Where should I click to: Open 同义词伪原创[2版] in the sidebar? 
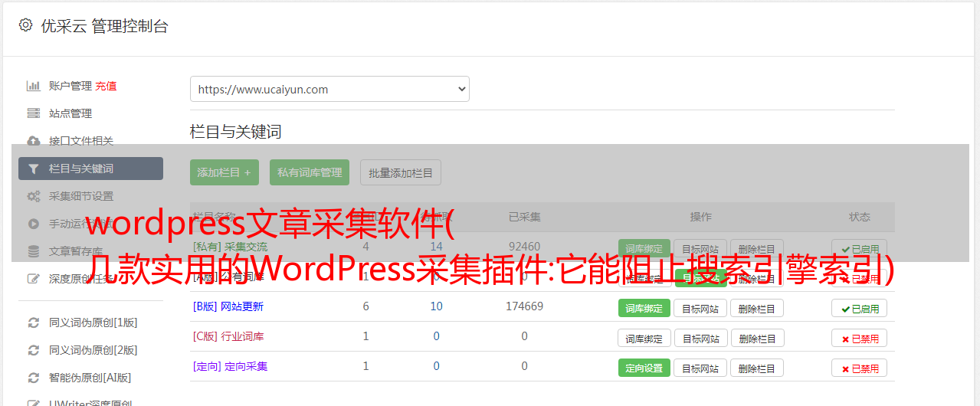point(93,350)
